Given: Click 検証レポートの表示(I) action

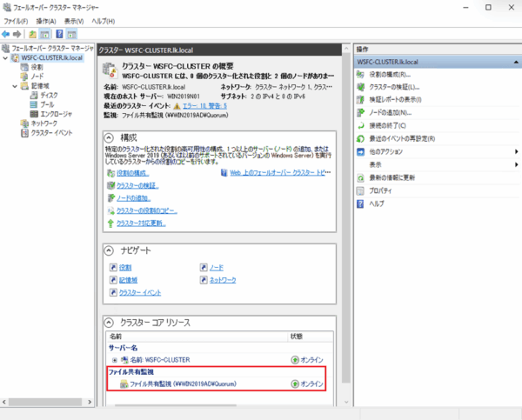Looking at the screenshot, I should point(395,100).
